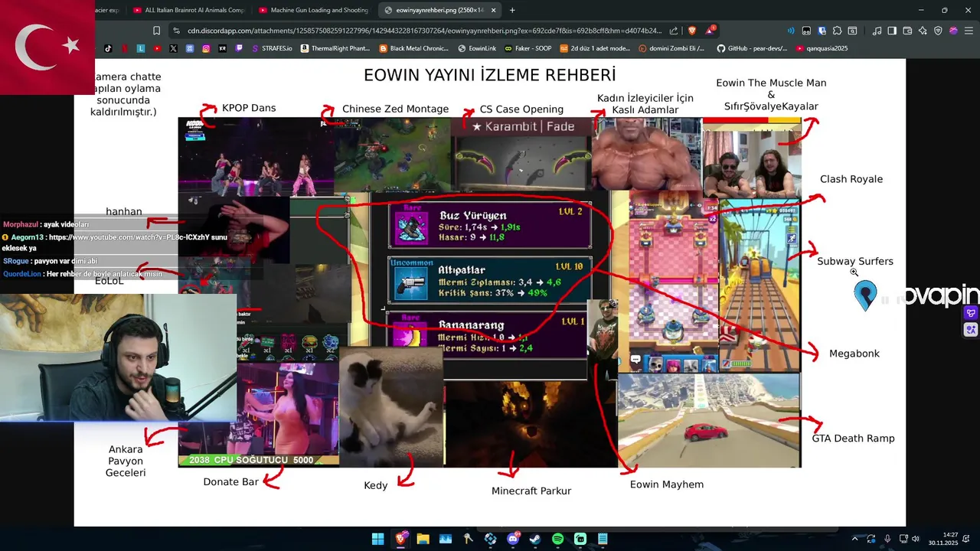Open the Instagram bookmark icon
The width and height of the screenshot is (980, 551).
point(206,48)
